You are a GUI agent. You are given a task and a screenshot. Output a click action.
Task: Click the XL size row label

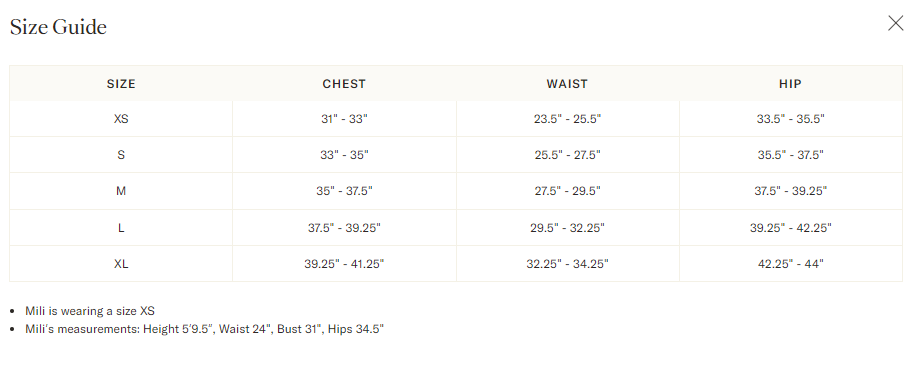pos(121,264)
